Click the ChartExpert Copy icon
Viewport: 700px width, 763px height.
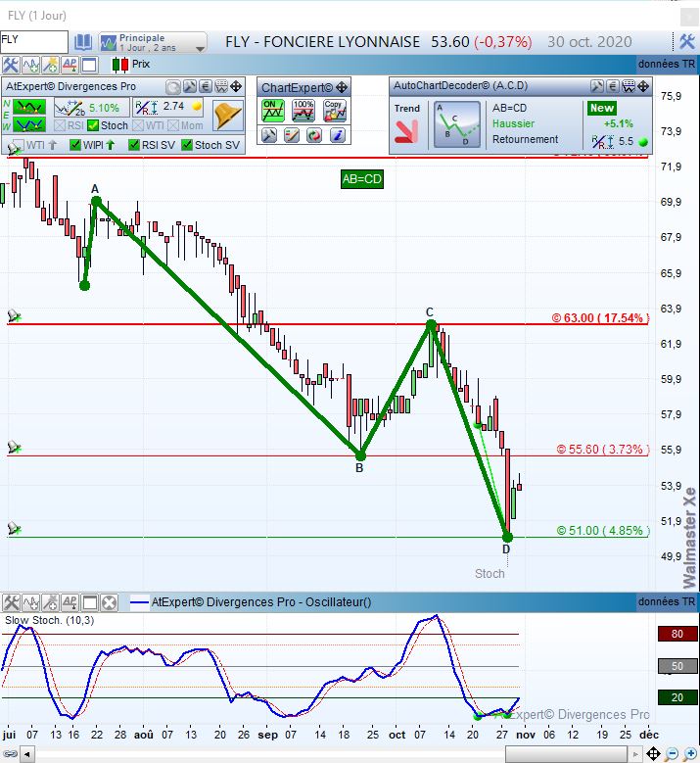click(335, 111)
